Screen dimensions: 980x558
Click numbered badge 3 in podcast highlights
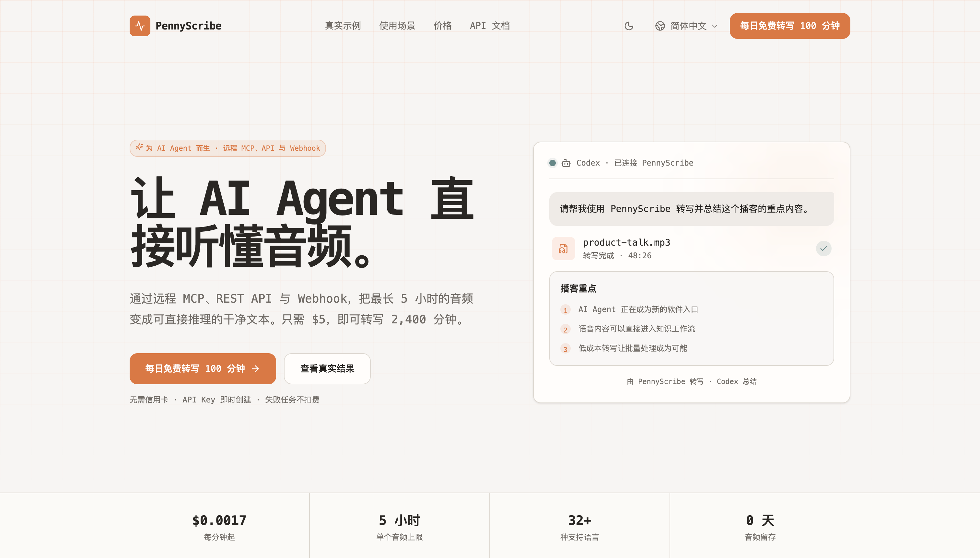click(565, 349)
